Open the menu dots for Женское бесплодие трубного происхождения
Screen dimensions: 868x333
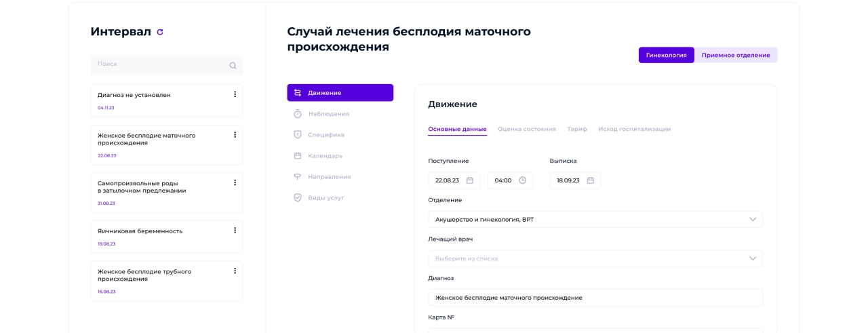coord(235,271)
